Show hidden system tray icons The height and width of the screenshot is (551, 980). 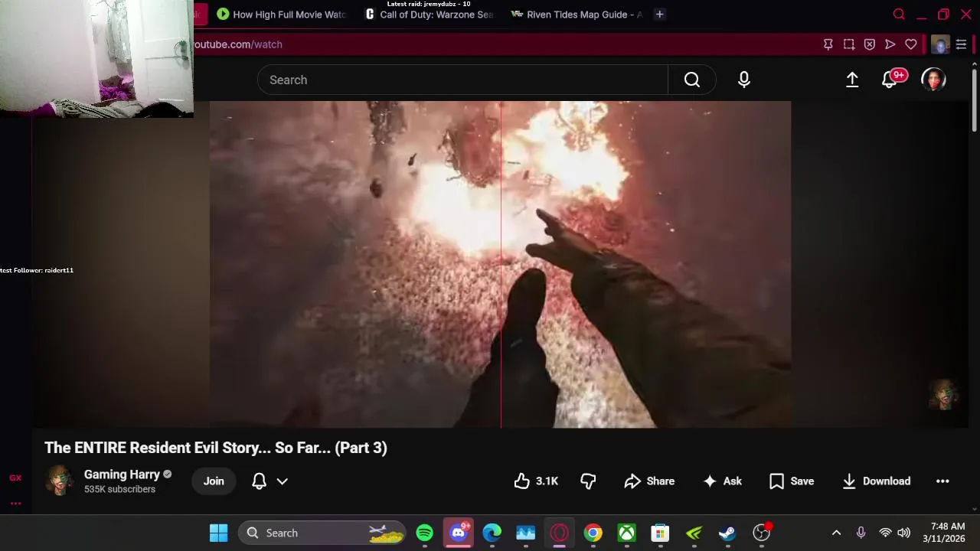836,533
